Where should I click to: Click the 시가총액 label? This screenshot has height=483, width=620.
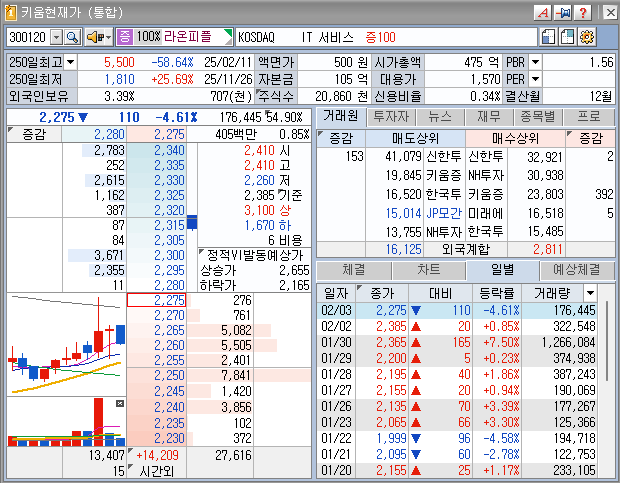398,62
